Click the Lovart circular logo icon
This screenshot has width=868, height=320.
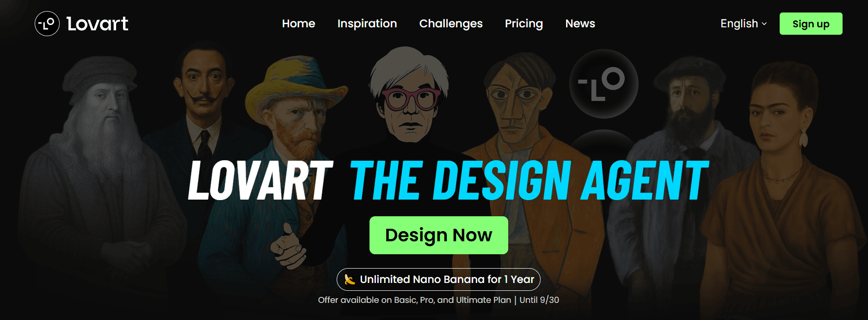[47, 24]
